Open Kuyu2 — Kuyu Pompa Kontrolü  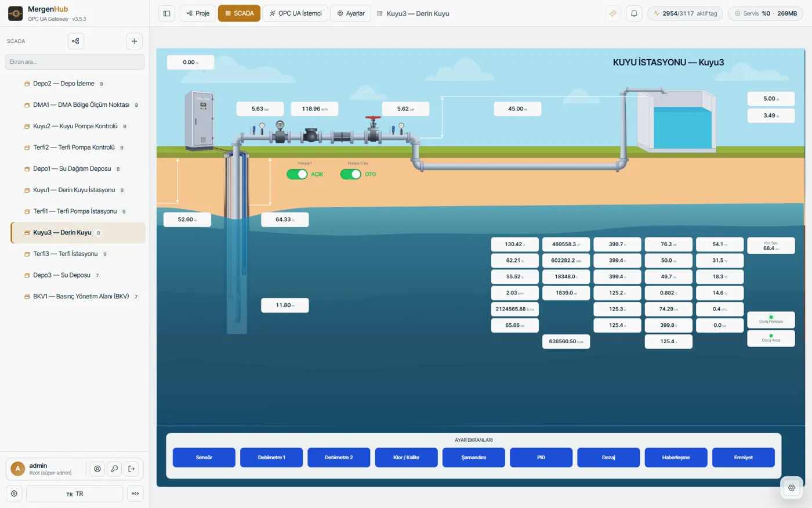(x=78, y=126)
